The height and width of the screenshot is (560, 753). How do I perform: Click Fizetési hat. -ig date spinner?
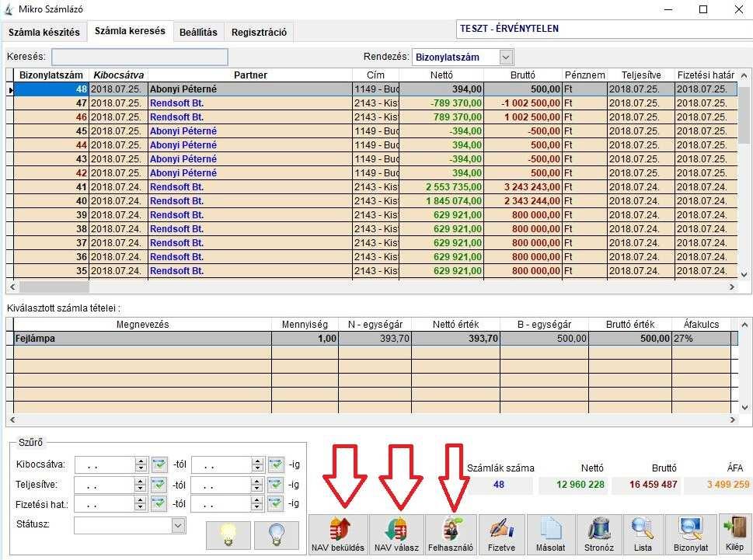tap(258, 503)
